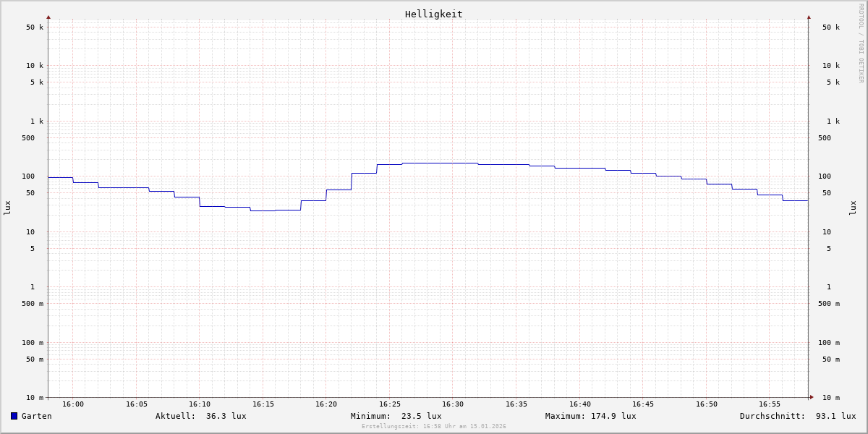Select the Maximum 174.9 lux value
Image resolution: width=868 pixels, height=434 pixels.
point(590,416)
